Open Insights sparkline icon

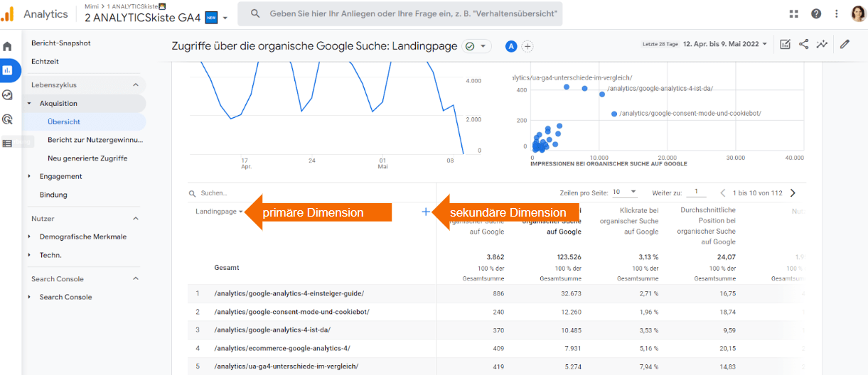pos(823,44)
